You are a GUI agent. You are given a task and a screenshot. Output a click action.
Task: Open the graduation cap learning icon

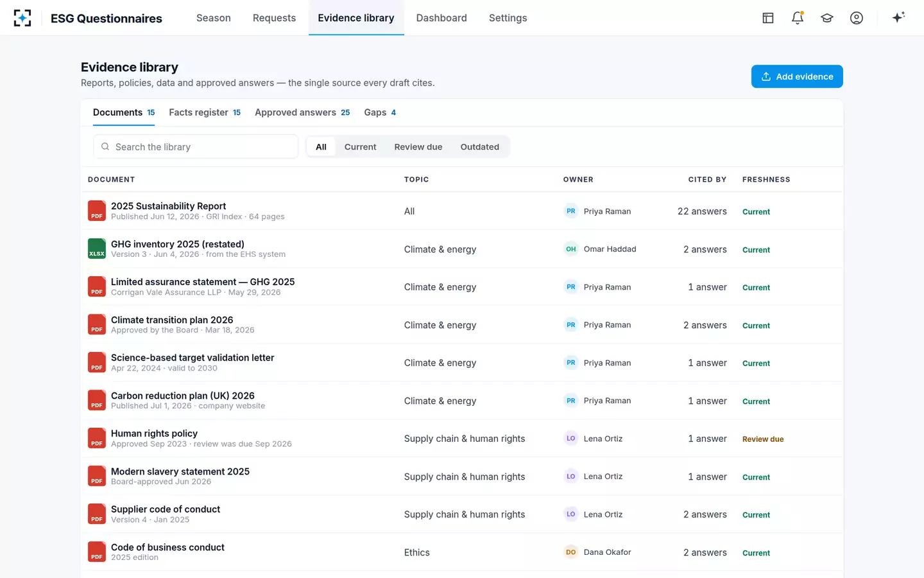pos(827,18)
